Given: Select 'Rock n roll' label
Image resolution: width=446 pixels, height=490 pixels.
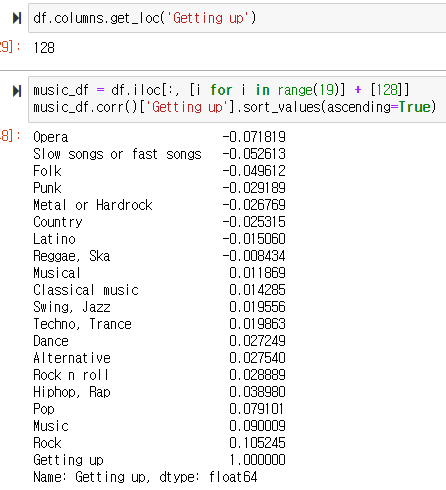Looking at the screenshot, I should pyautogui.click(x=71, y=375).
